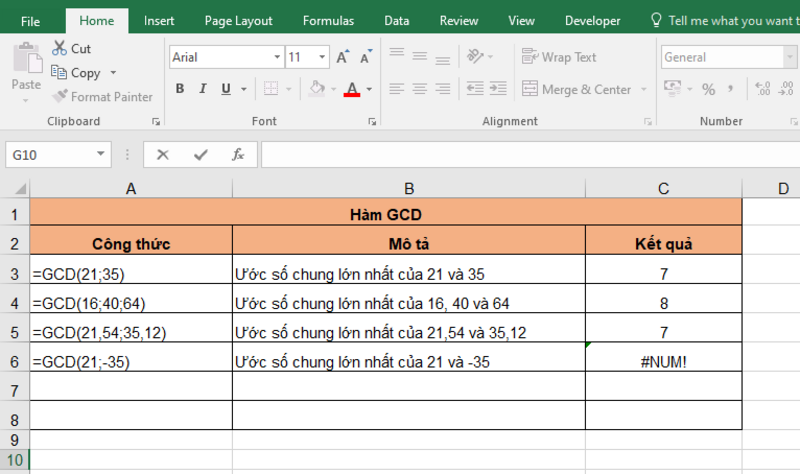Image resolution: width=800 pixels, height=474 pixels.
Task: Apply Percent Style format
Action: [x=708, y=89]
